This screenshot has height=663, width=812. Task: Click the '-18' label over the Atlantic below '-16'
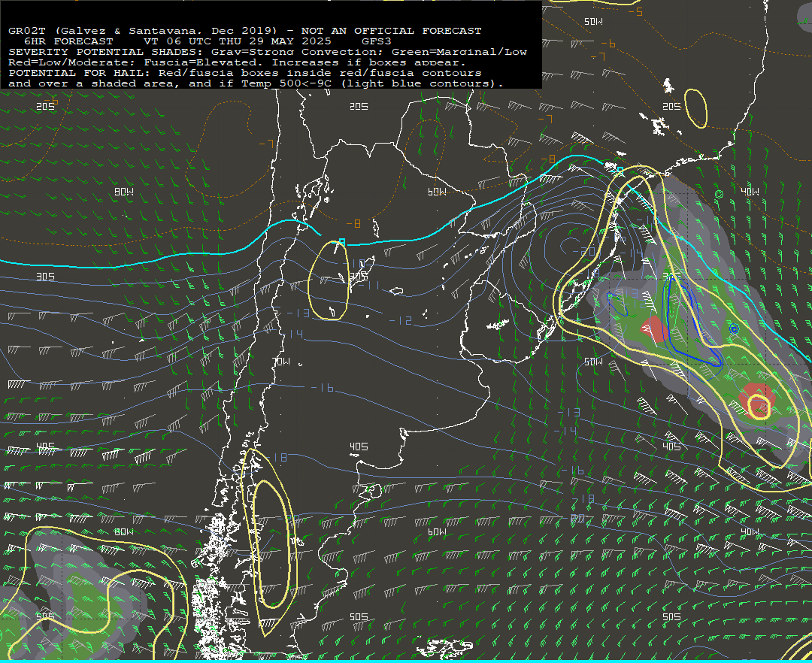583,498
